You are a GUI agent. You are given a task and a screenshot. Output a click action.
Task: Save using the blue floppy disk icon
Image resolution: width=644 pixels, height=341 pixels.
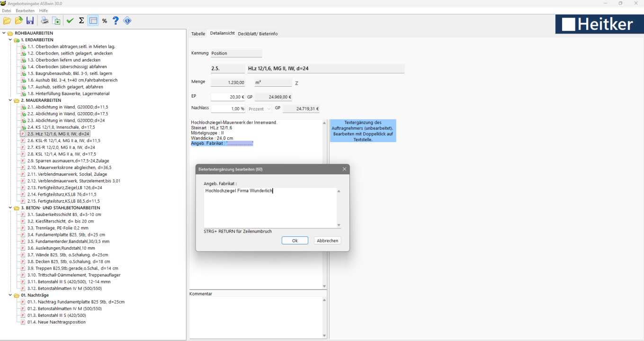click(x=30, y=20)
